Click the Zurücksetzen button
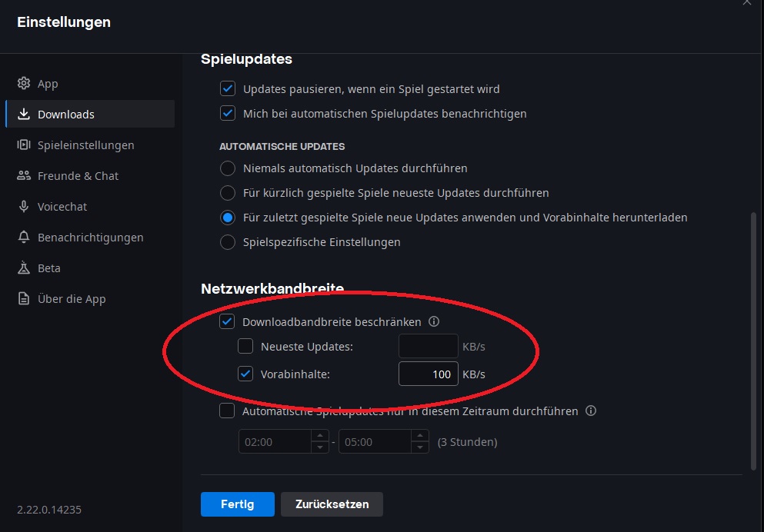The height and width of the screenshot is (532, 764). click(x=332, y=504)
